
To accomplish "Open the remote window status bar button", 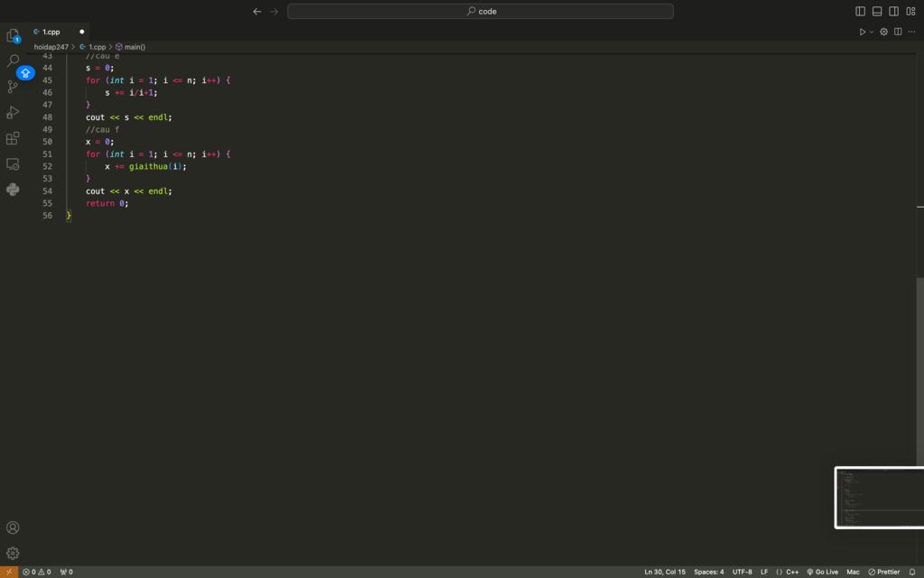I will click(x=9, y=572).
